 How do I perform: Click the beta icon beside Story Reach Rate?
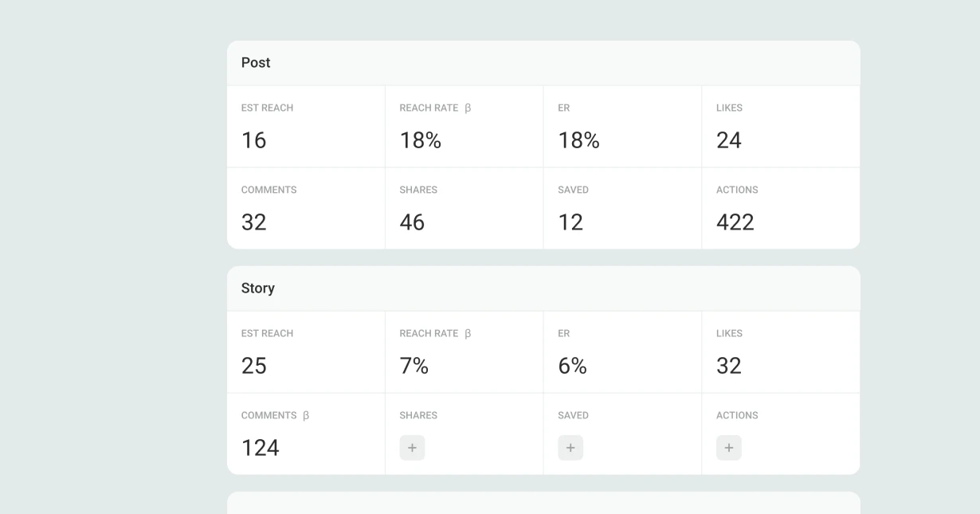click(x=468, y=334)
